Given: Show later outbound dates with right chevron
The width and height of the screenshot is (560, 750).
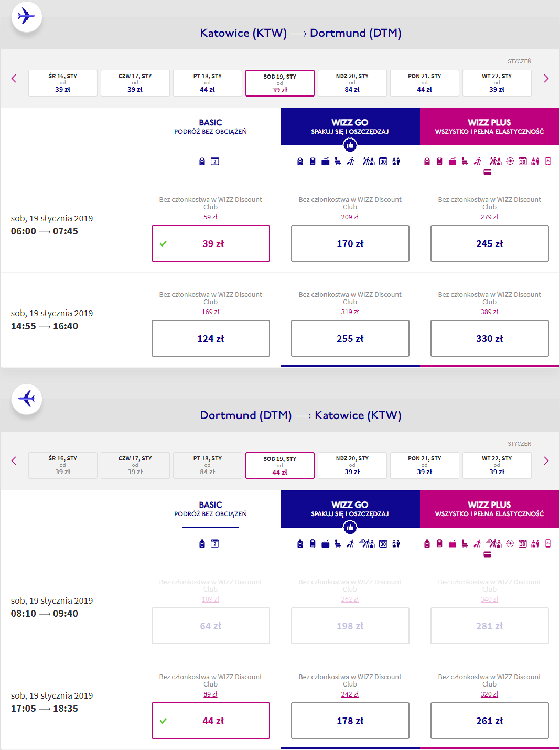Looking at the screenshot, I should (546, 79).
